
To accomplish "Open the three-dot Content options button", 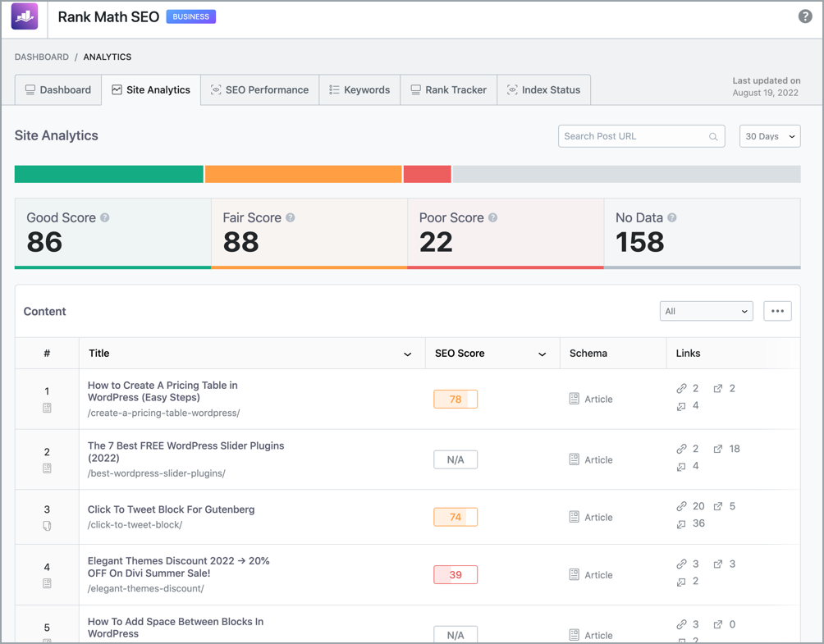I will (777, 311).
